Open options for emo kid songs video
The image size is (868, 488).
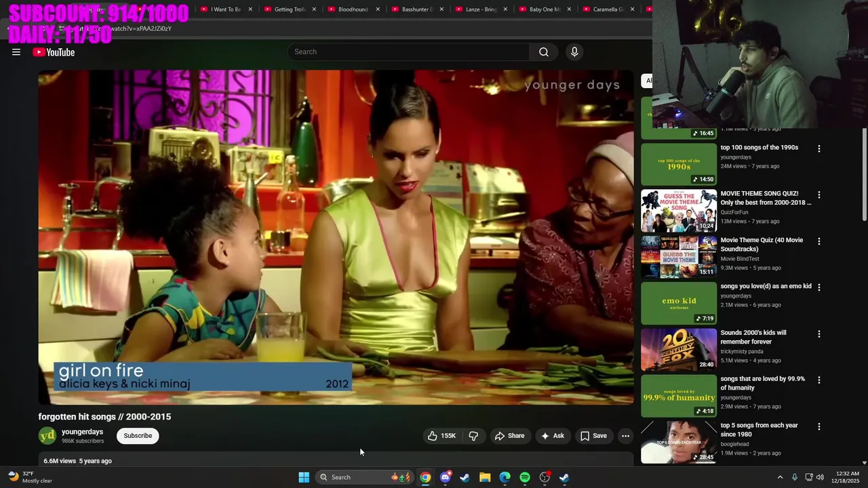(818, 287)
